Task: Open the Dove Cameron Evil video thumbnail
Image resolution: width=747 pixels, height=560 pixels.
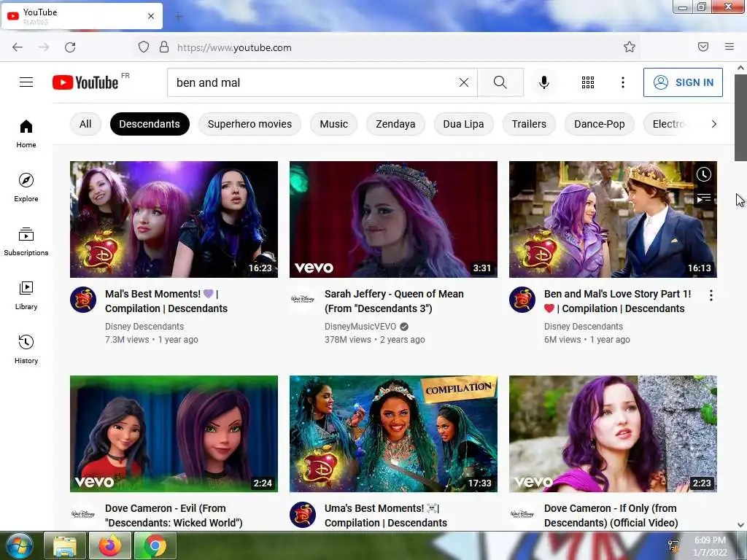Action: (x=174, y=434)
